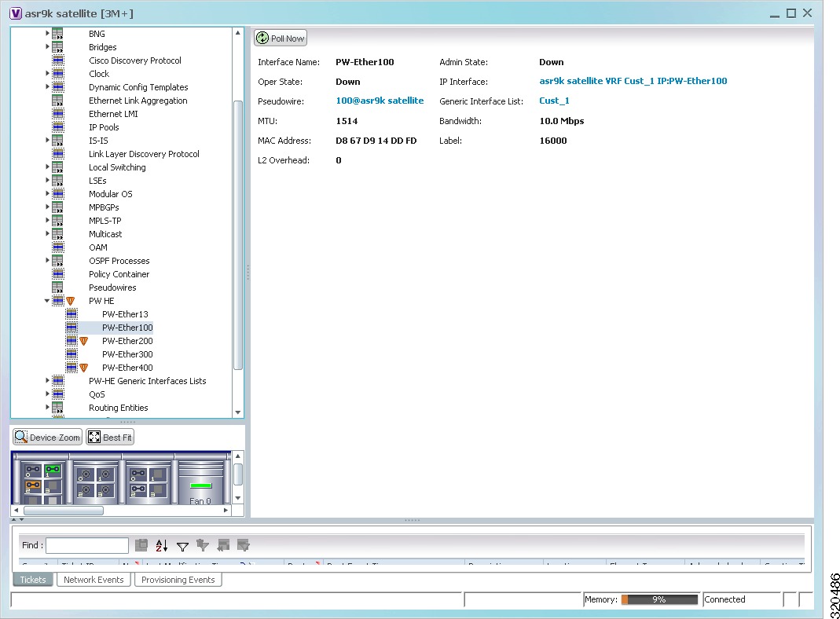The width and height of the screenshot is (840, 619).
Task: Open the Network Events tab
Action: [94, 580]
